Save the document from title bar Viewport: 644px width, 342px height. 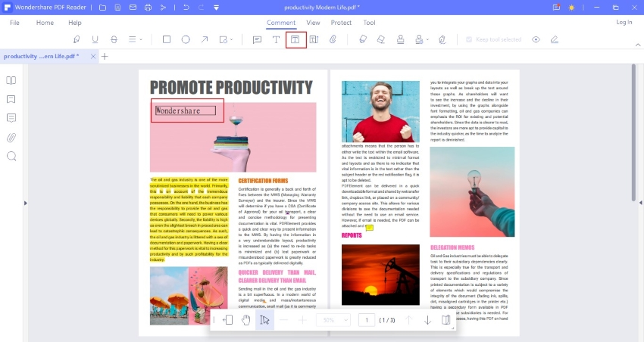click(118, 8)
